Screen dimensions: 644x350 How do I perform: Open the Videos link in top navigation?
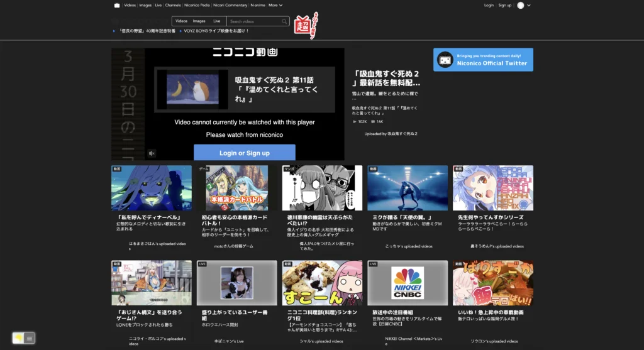[x=130, y=5]
